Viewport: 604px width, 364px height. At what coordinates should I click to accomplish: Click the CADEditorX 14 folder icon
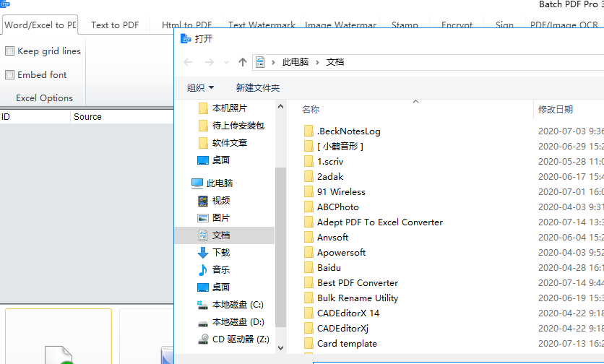tap(309, 313)
